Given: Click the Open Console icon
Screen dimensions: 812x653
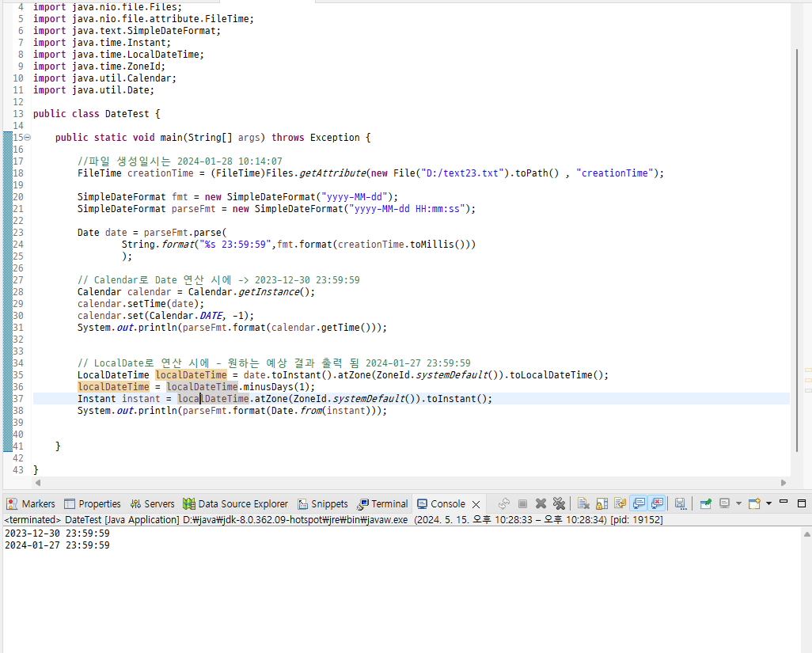Looking at the screenshot, I should pyautogui.click(x=754, y=503).
